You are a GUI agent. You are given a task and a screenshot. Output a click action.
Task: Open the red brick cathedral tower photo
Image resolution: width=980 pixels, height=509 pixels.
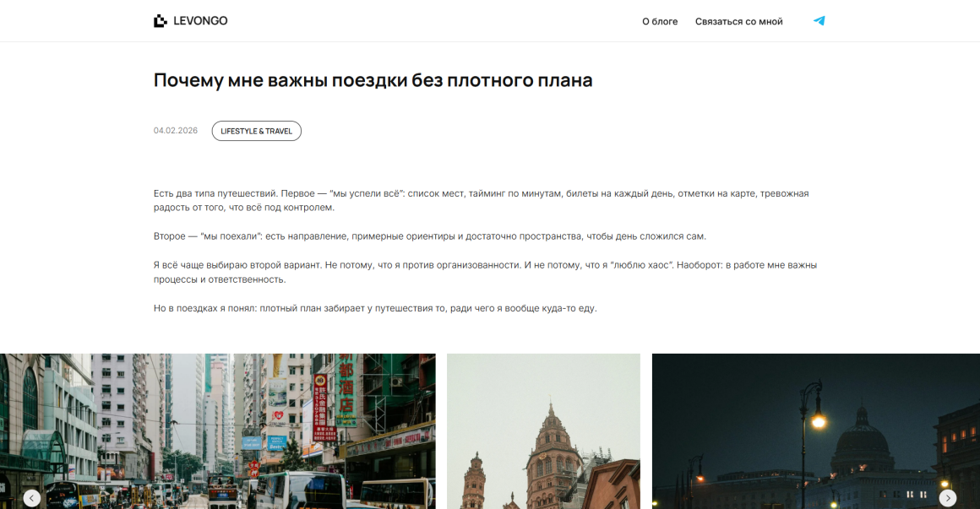click(x=543, y=430)
